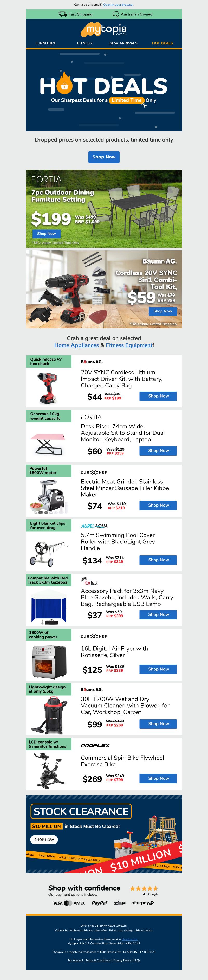The width and height of the screenshot is (208, 980).
Task: Open the Terms & Conditions footer link
Action: pyautogui.click(x=98, y=960)
